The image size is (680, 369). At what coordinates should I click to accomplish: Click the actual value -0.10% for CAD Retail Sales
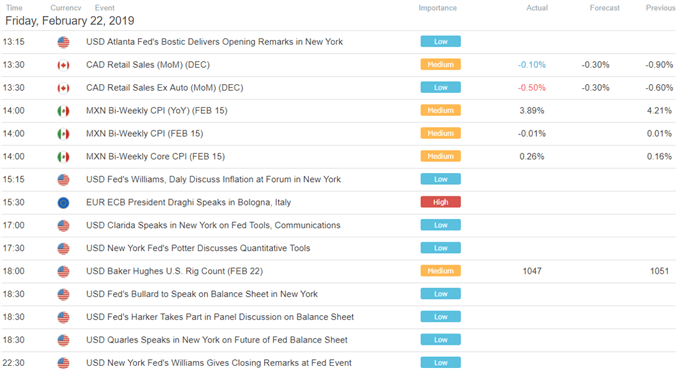coord(532,65)
